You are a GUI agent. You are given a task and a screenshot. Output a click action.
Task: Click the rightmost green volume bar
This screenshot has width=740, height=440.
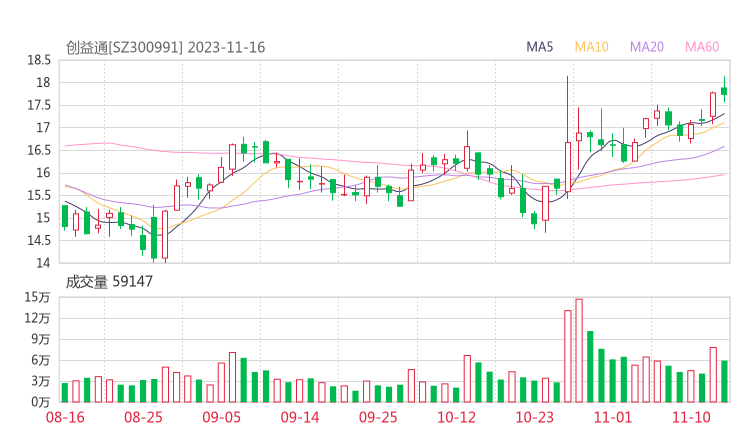(724, 381)
